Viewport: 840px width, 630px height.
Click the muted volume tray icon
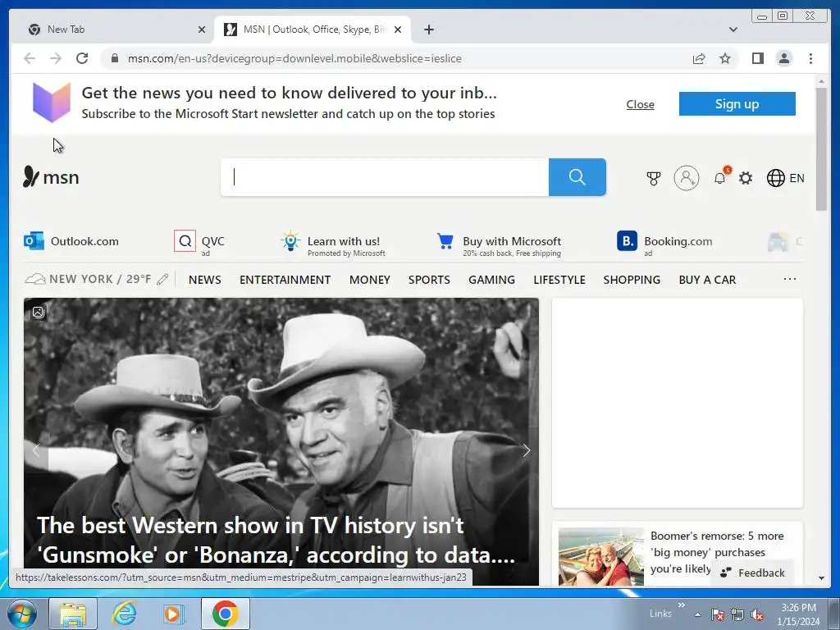(x=757, y=615)
